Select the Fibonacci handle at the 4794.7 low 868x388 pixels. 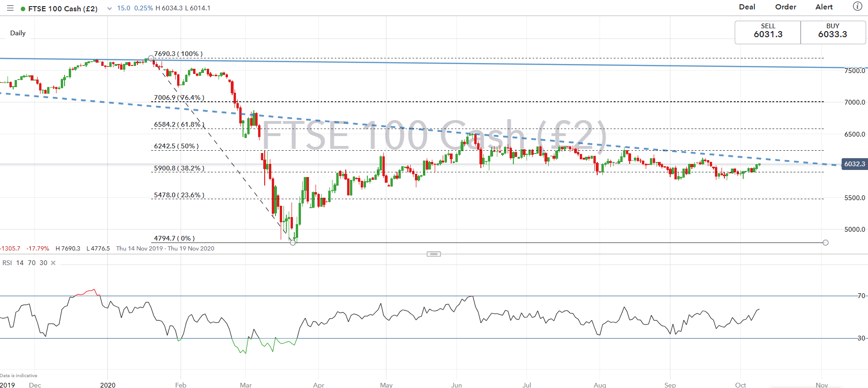(x=293, y=242)
